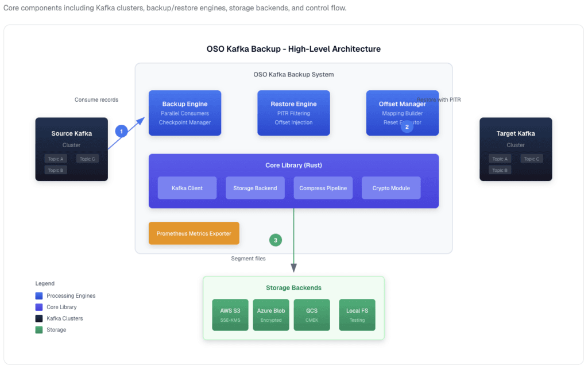Click Topic A in Source Kafka cluster

tap(56, 159)
